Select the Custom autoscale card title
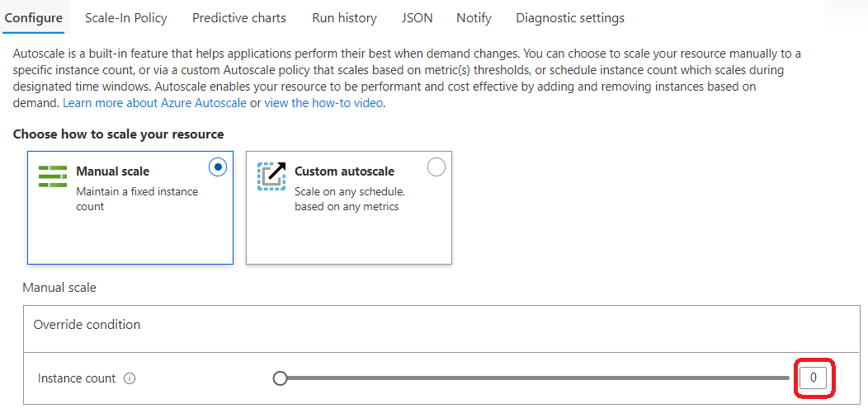The height and width of the screenshot is (413, 868). (x=344, y=171)
